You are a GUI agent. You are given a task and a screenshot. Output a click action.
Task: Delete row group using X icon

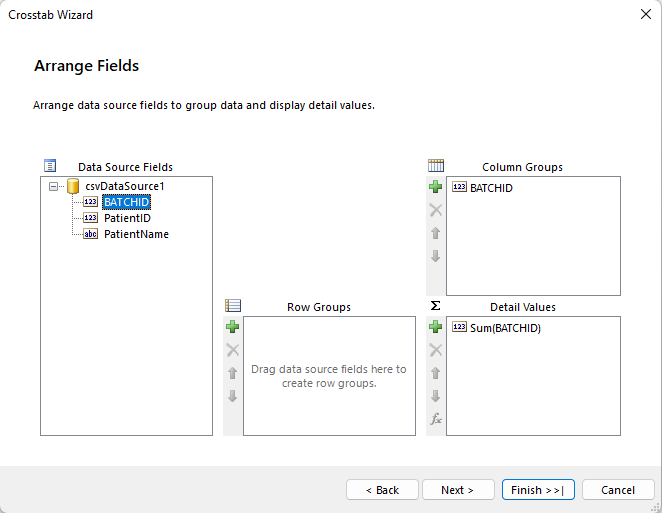click(232, 350)
